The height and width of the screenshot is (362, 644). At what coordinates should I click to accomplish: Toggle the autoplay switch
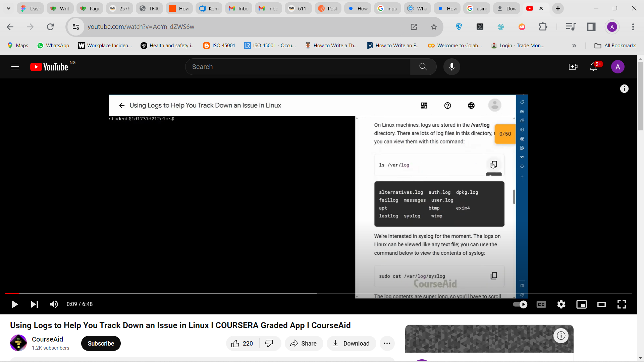(520, 304)
